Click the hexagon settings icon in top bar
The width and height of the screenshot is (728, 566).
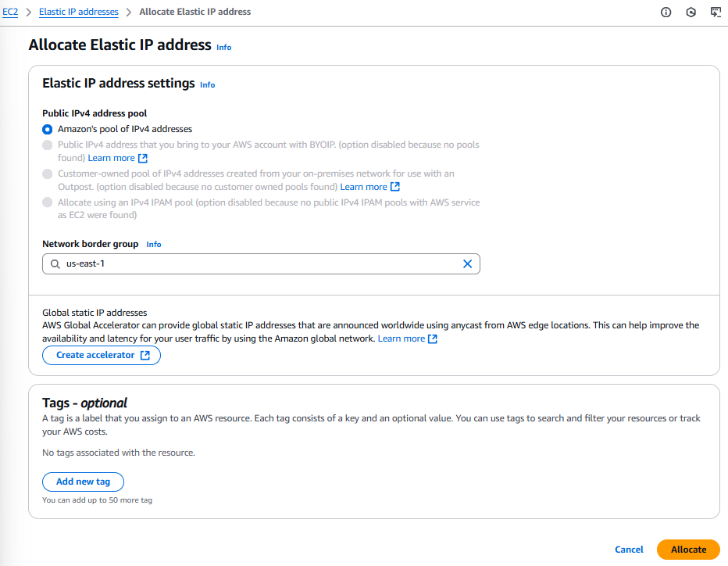[691, 13]
